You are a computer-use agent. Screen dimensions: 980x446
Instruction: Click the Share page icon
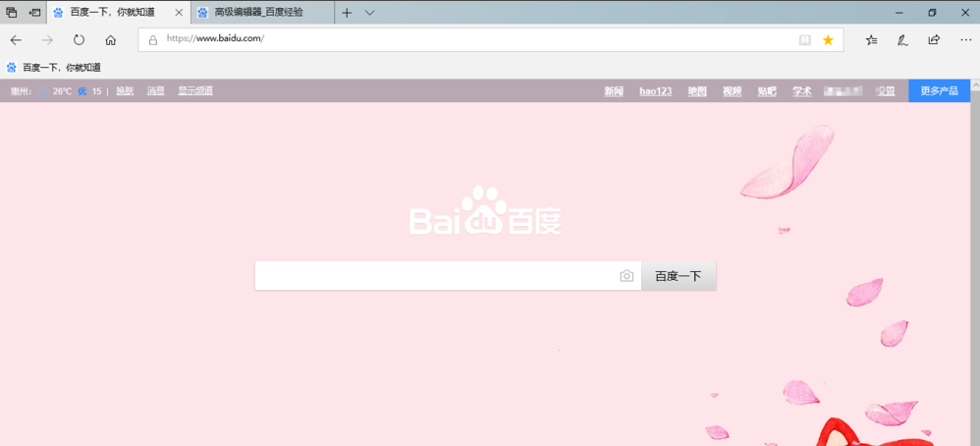[934, 40]
